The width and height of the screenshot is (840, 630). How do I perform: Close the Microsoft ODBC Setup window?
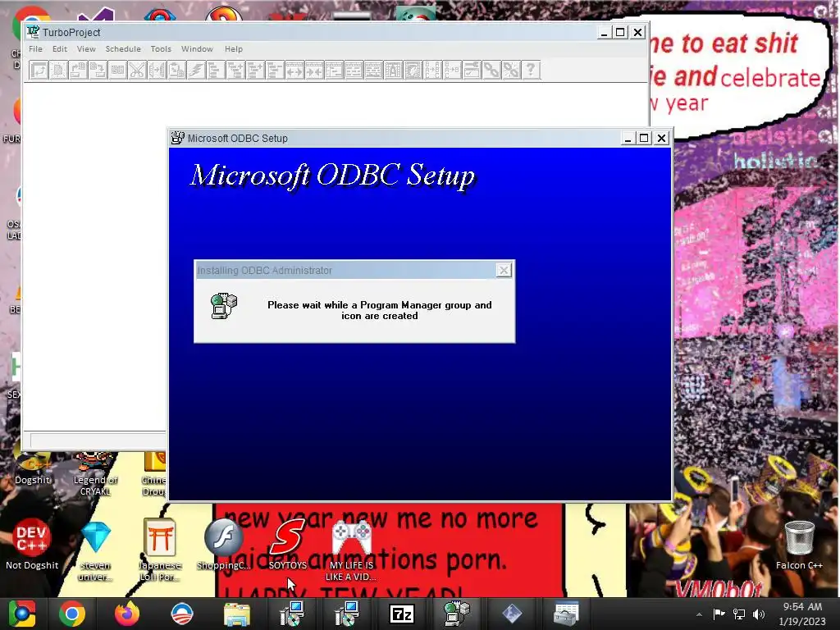click(662, 138)
